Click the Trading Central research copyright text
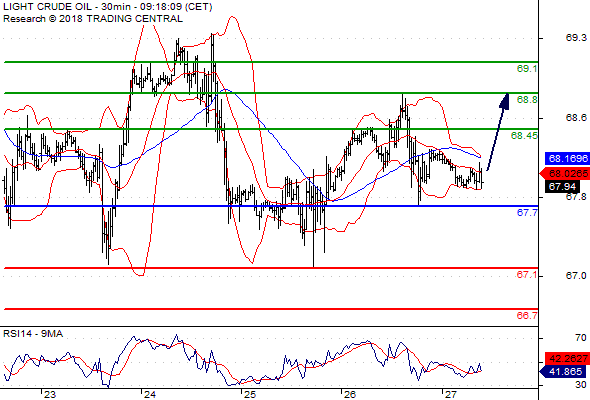590x400 pixels. point(93,19)
